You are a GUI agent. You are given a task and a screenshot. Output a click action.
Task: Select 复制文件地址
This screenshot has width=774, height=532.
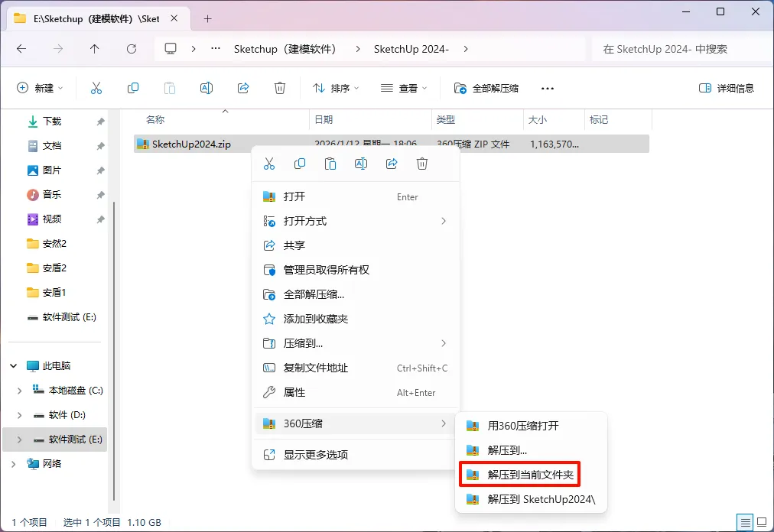click(x=356, y=368)
